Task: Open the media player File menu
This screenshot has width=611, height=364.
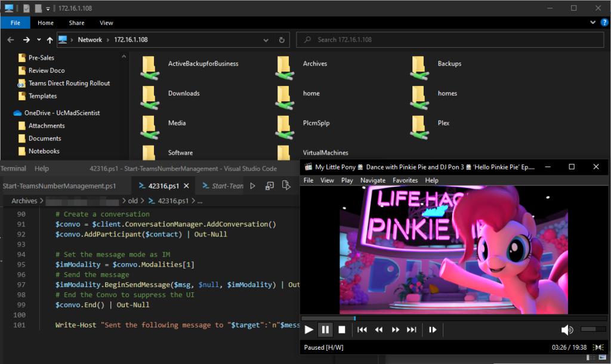Action: click(308, 180)
